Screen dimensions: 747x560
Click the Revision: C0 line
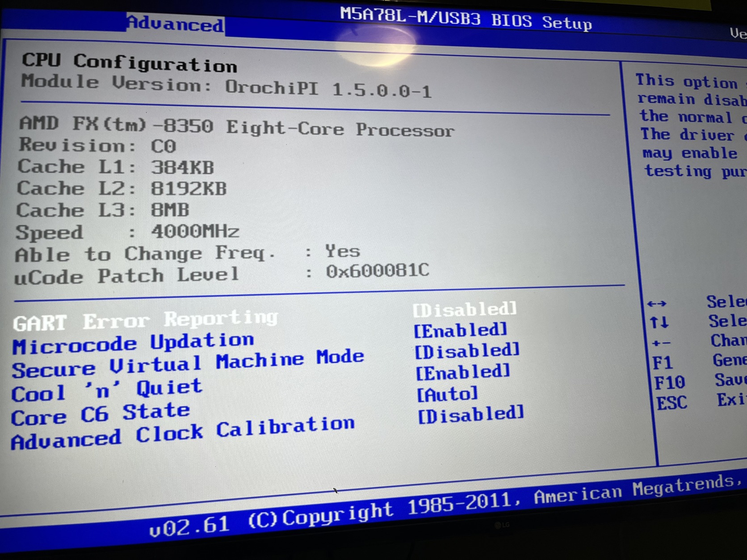(97, 146)
